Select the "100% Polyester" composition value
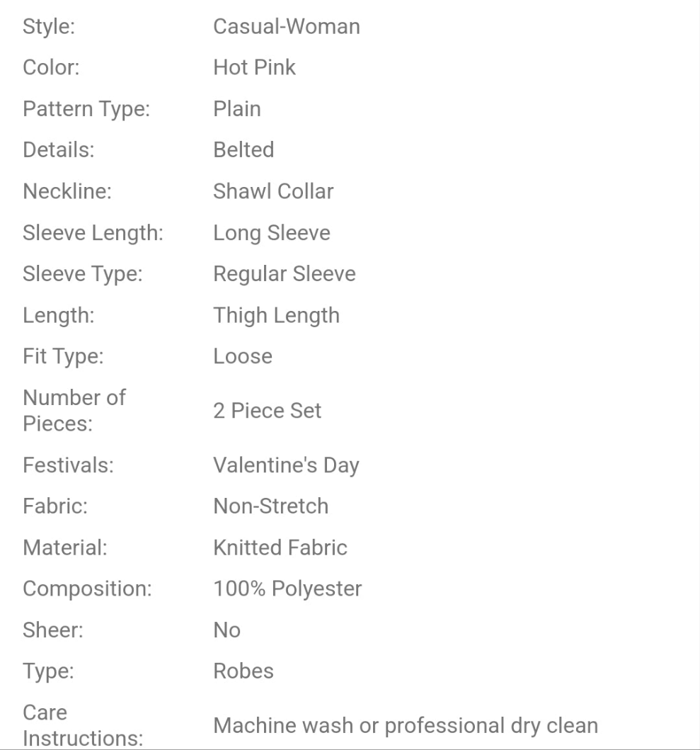 click(287, 589)
